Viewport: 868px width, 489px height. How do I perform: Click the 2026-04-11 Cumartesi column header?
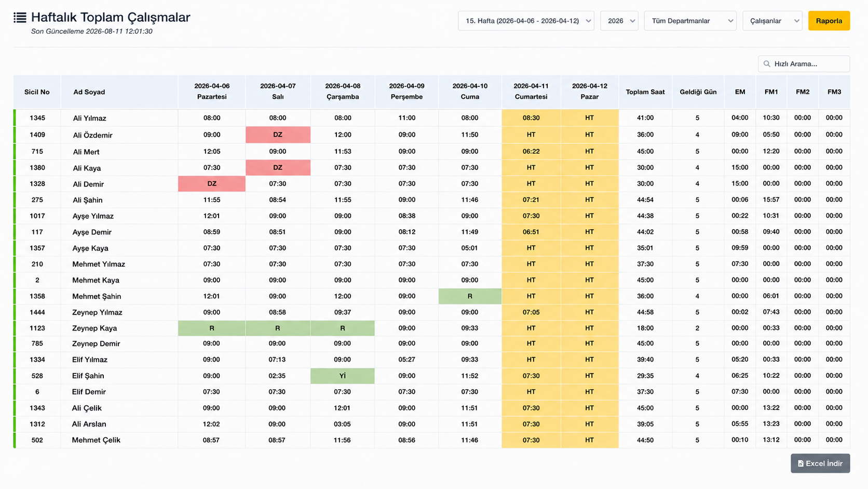(x=531, y=91)
